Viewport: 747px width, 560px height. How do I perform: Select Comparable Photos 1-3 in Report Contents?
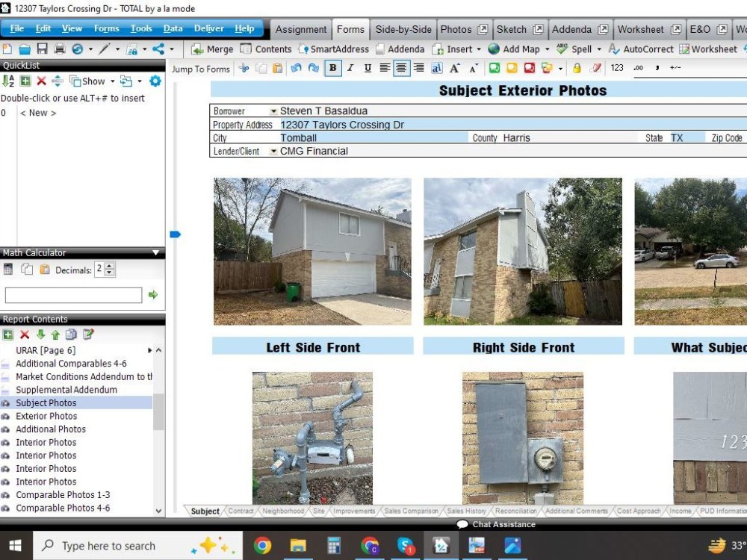[x=63, y=495]
